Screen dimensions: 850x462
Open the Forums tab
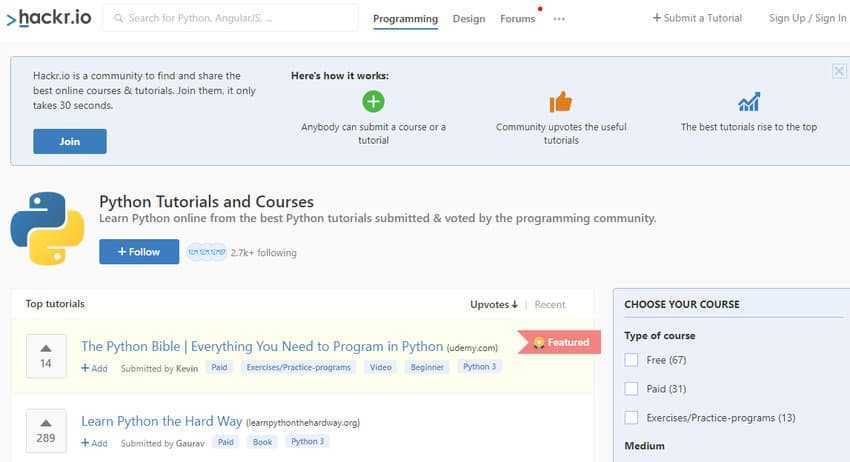(x=517, y=19)
